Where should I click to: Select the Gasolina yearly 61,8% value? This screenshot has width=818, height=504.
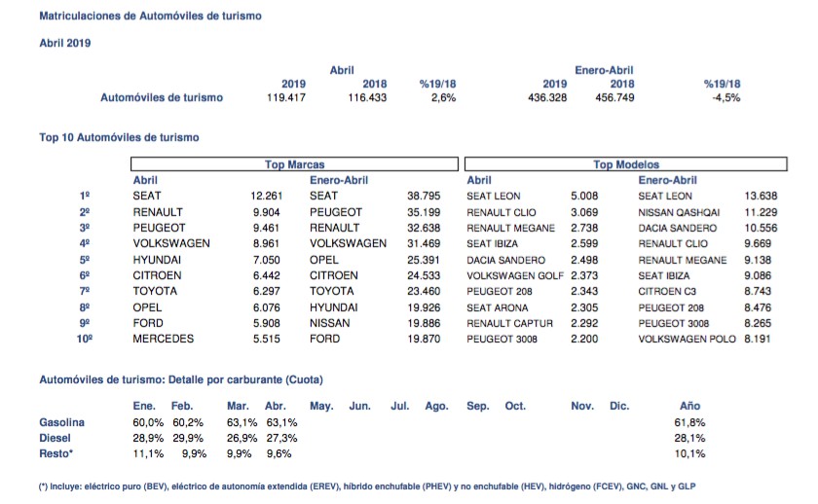[689, 422]
